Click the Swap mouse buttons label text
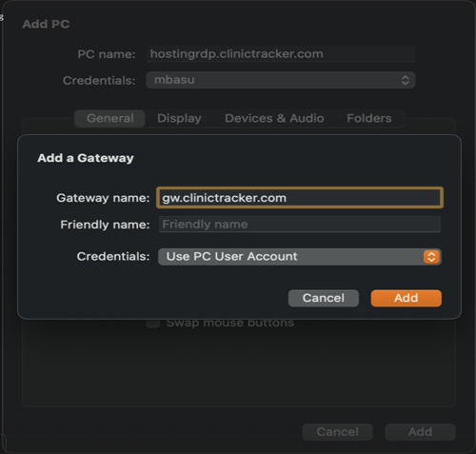 [x=230, y=324]
